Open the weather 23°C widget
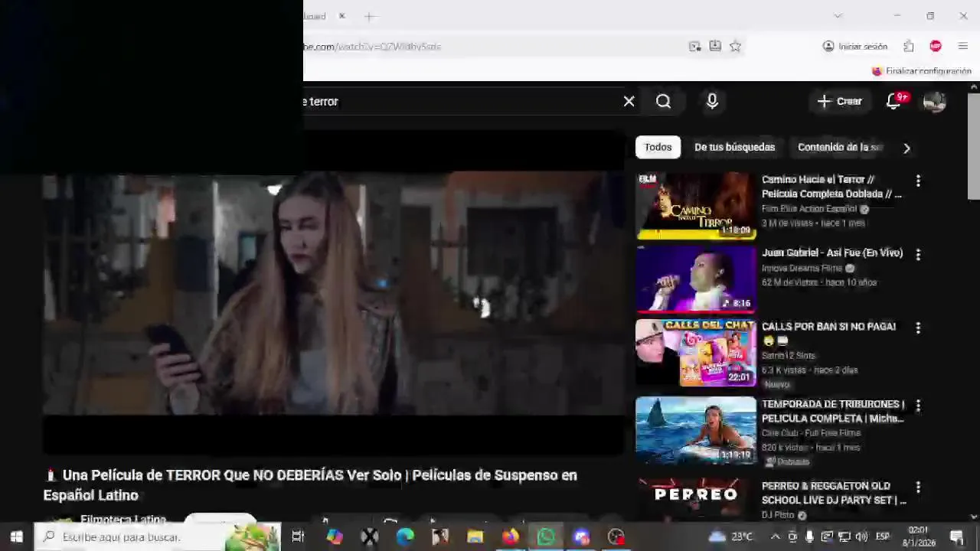This screenshot has height=551, width=980. coord(731,536)
